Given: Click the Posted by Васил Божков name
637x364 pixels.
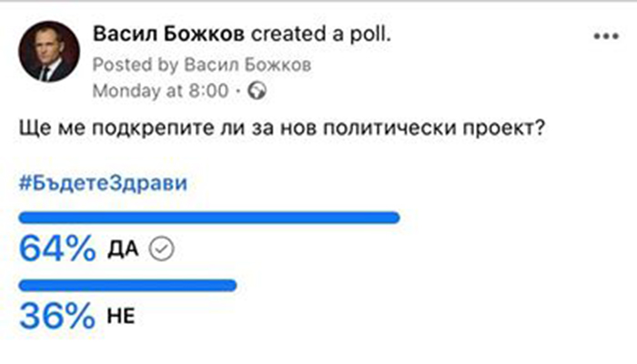Looking at the screenshot, I should (x=248, y=65).
